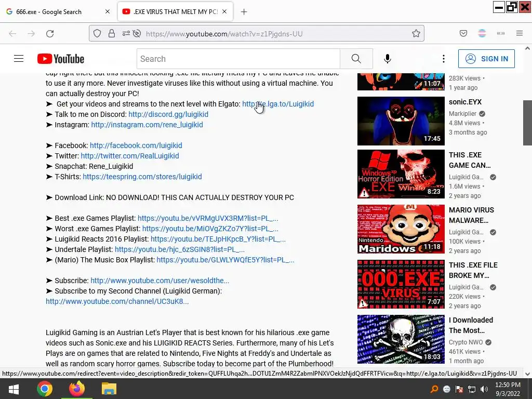This screenshot has height=399, width=532.
Task: Open the facebook.com/luigikid link
Action: 136,145
